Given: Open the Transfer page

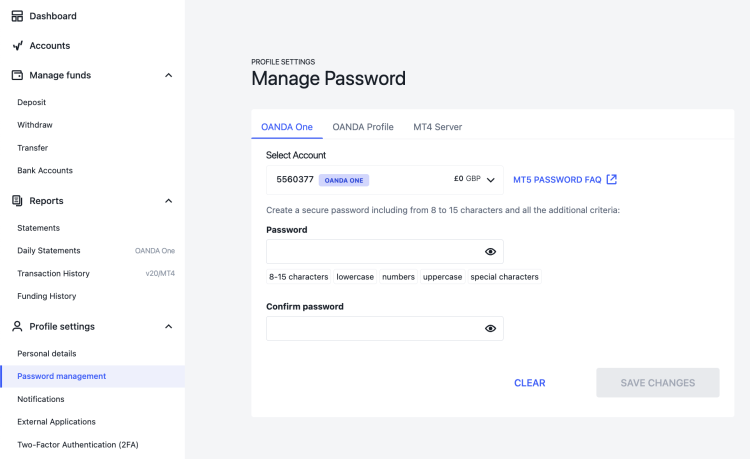Looking at the screenshot, I should 33,148.
